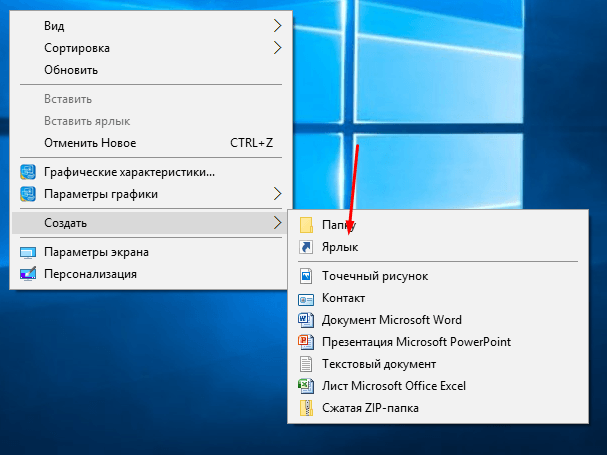Click the greyed Вставить ярлык entry
The height and width of the screenshot is (455, 607).
pos(151,121)
